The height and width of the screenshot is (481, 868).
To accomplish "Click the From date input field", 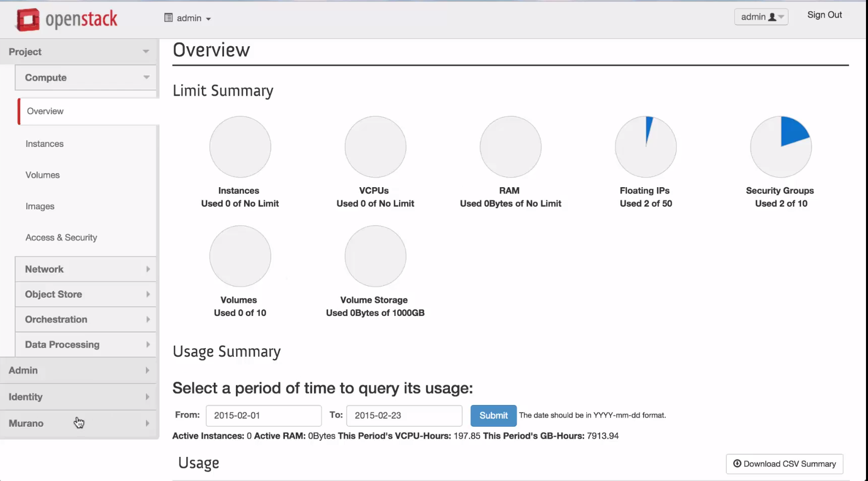I will pos(263,416).
